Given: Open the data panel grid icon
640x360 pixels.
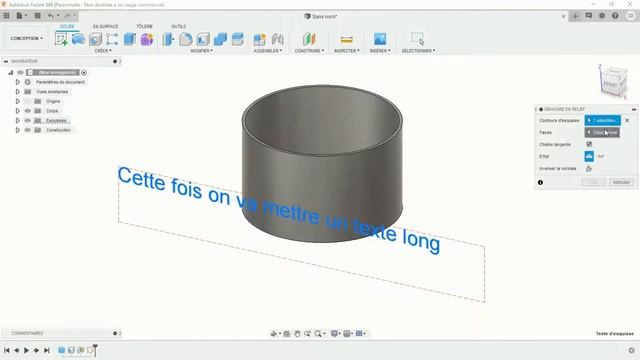Looking at the screenshot, I should pos(6,16).
